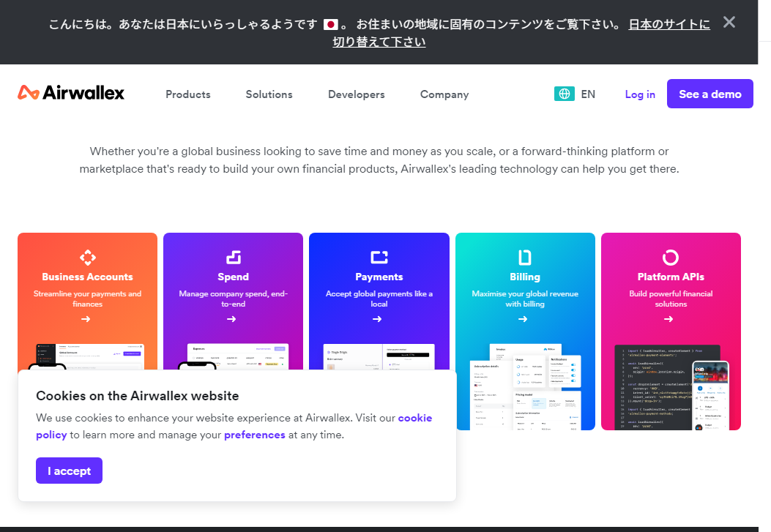The image size is (771, 532).
Task: Click the Log in link
Action: pos(640,94)
